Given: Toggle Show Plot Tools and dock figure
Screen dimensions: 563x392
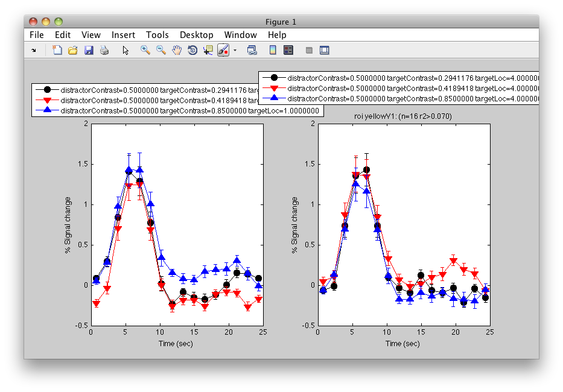Looking at the screenshot, I should pyautogui.click(x=325, y=50).
